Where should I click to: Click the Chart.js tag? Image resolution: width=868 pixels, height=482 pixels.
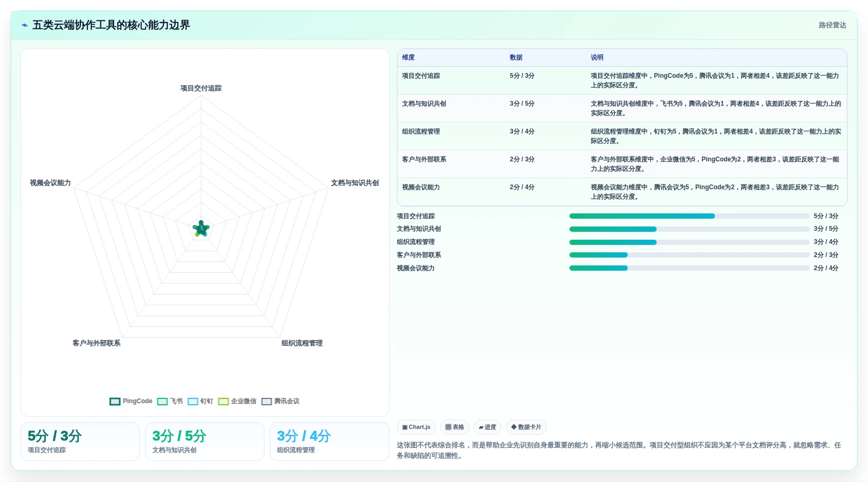pos(416,427)
